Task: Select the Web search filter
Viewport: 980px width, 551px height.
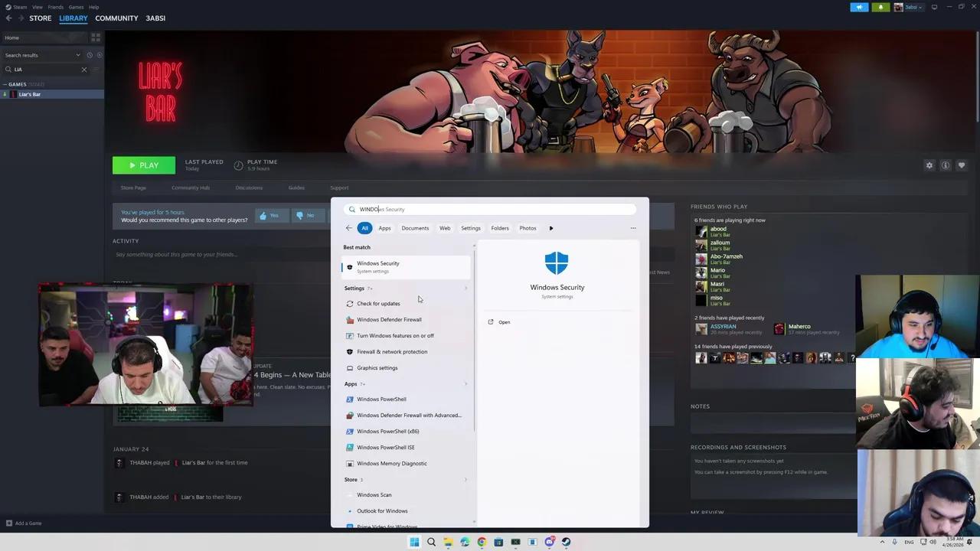Action: coord(445,228)
